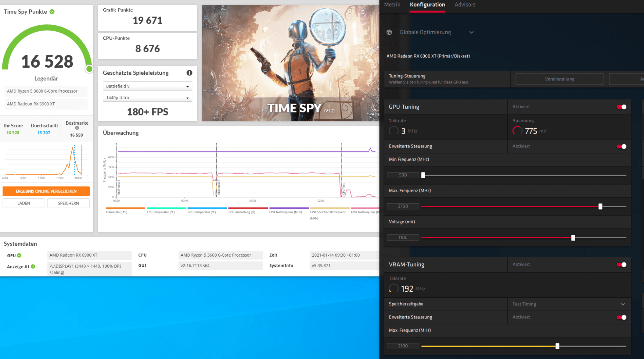Click the Ihr Score value 16 528
Image resolution: width=644 pixels, height=359 pixels.
coord(13,133)
